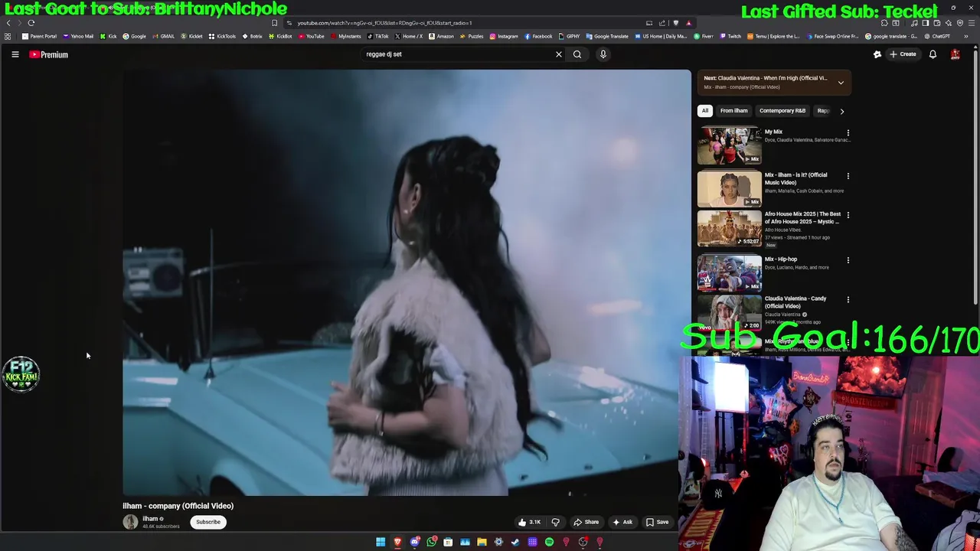Open the ilham channel avatar
The image size is (980, 551).
[x=130, y=522]
